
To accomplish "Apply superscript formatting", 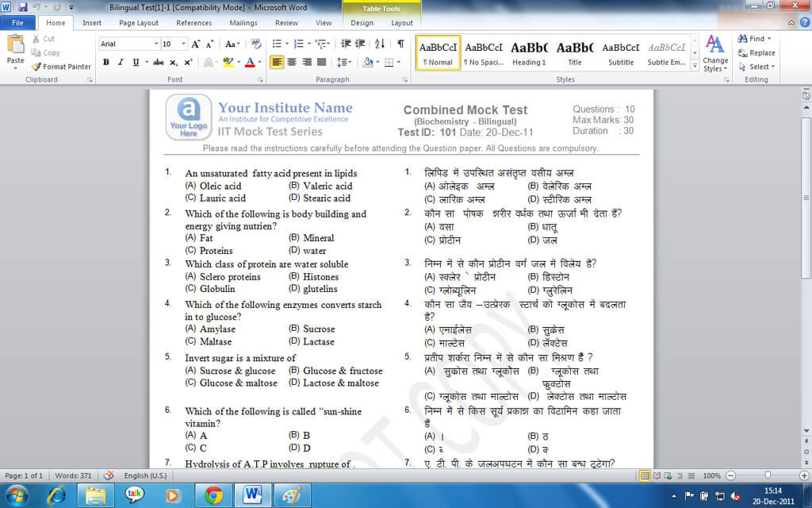I will (x=188, y=62).
